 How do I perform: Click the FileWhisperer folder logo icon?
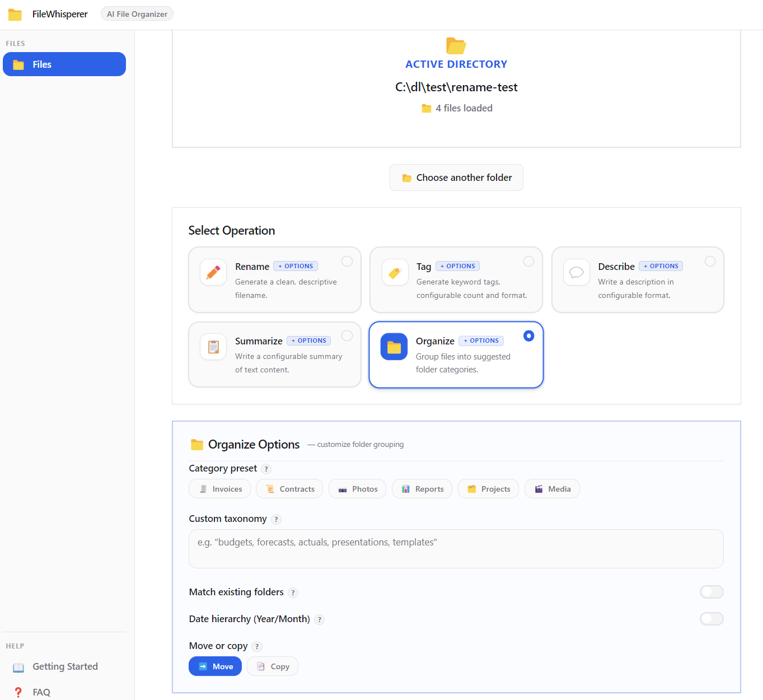15,15
